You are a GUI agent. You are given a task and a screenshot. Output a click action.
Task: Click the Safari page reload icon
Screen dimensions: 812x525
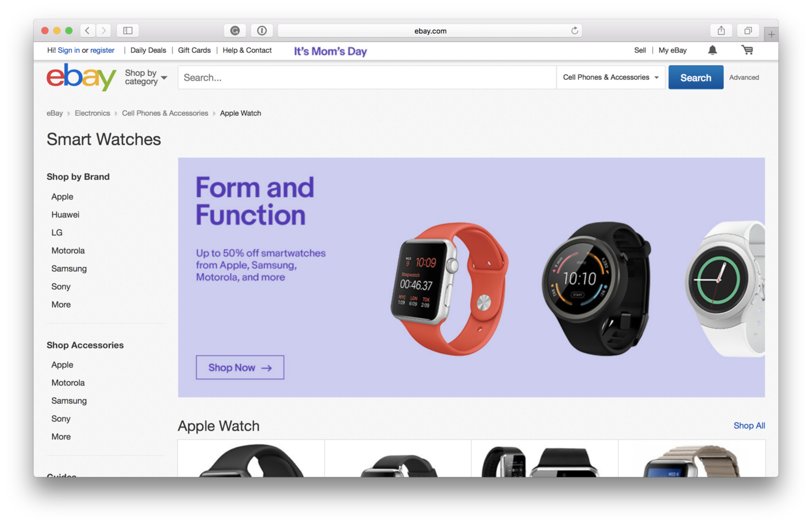click(574, 30)
